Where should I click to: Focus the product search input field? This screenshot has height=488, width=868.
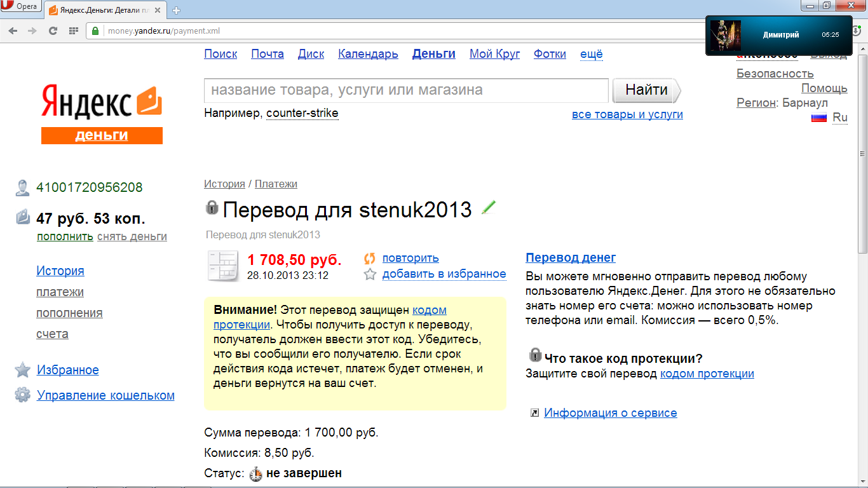(x=407, y=90)
